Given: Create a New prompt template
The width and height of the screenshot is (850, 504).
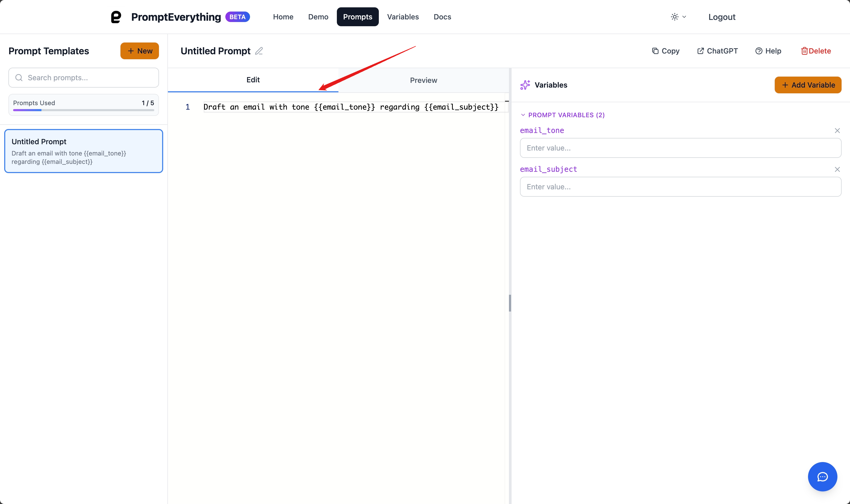Looking at the screenshot, I should point(139,51).
